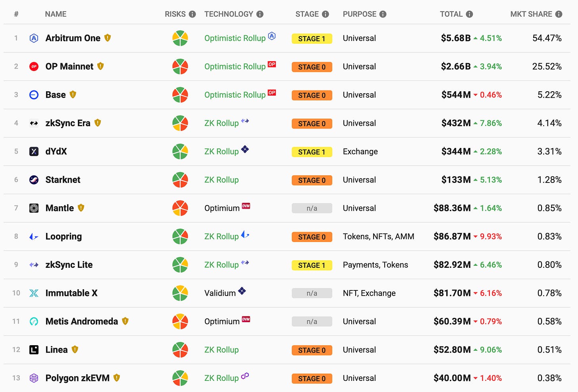
Task: Click the info icon beside RISKS header
Action: coord(193,14)
